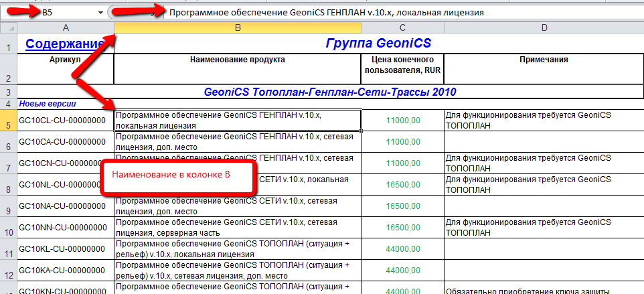The height and width of the screenshot is (294, 644).
Task: Select column B header
Action: (x=238, y=27)
